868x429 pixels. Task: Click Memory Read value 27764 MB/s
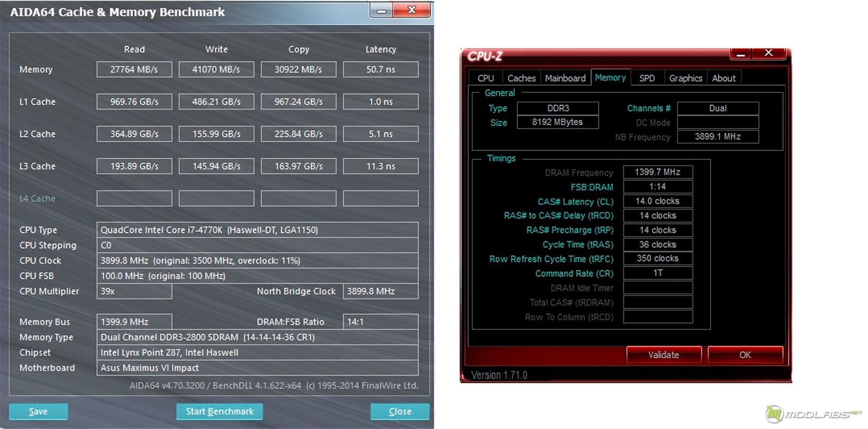pos(134,69)
